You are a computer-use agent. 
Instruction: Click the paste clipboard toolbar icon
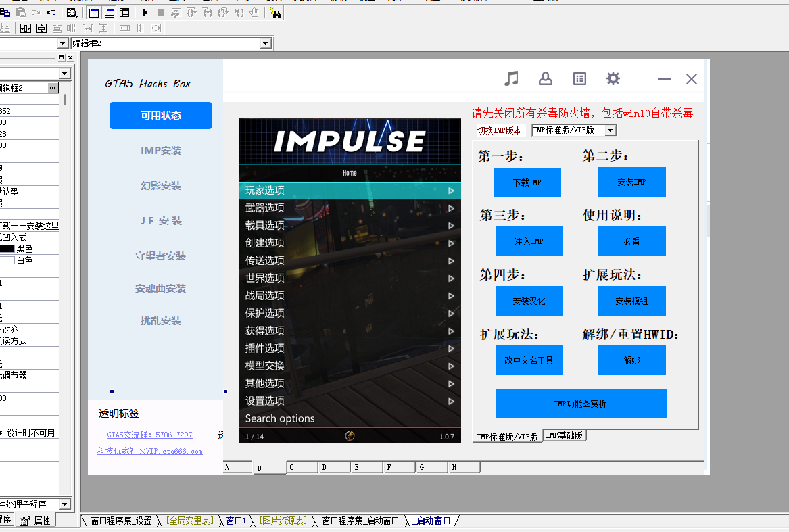20,12
